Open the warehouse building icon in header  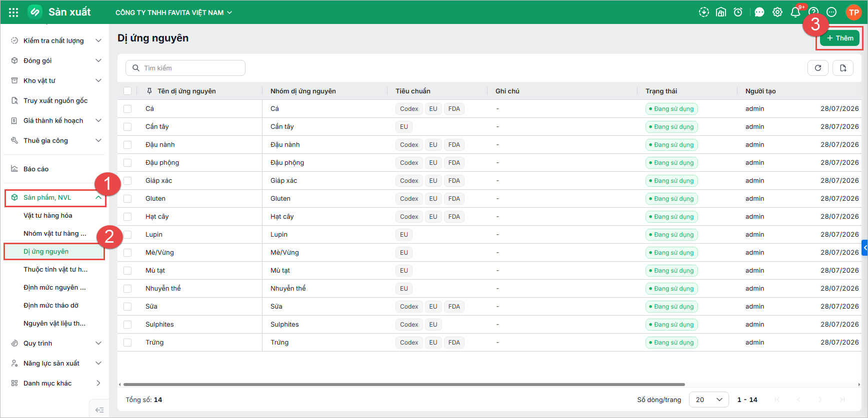pyautogui.click(x=721, y=12)
